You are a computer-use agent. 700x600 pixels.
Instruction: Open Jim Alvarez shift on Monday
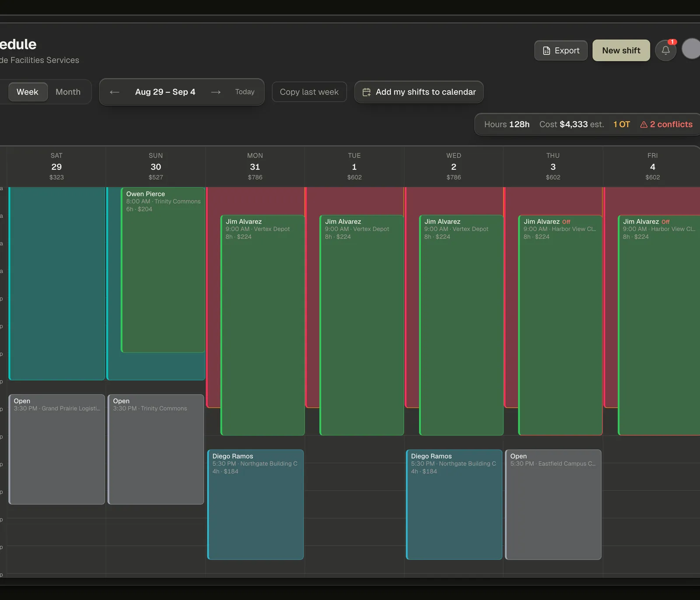coord(262,325)
